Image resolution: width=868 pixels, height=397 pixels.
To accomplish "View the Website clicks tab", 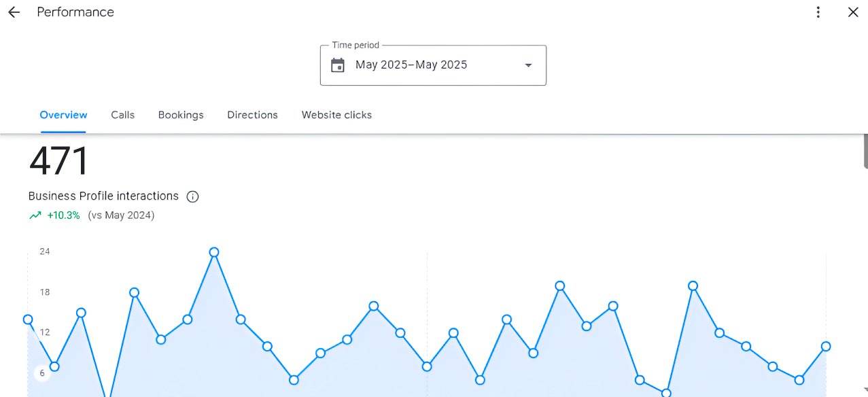I will click(336, 115).
